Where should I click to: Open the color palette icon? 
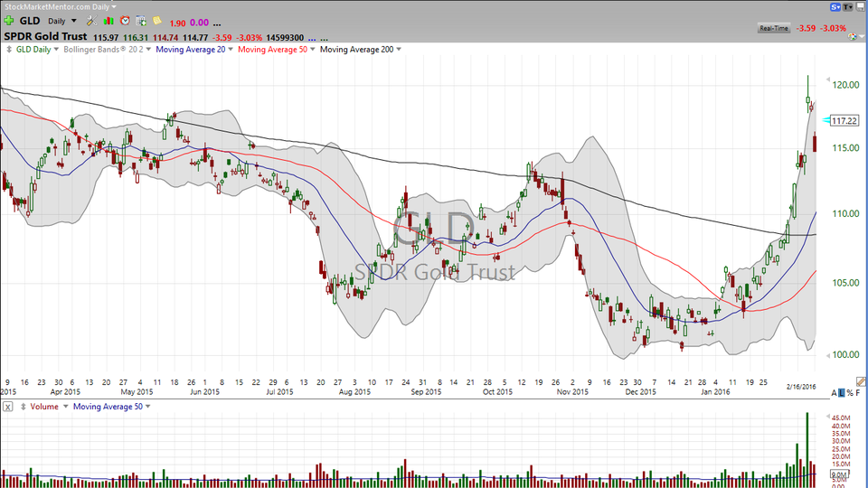[853, 36]
